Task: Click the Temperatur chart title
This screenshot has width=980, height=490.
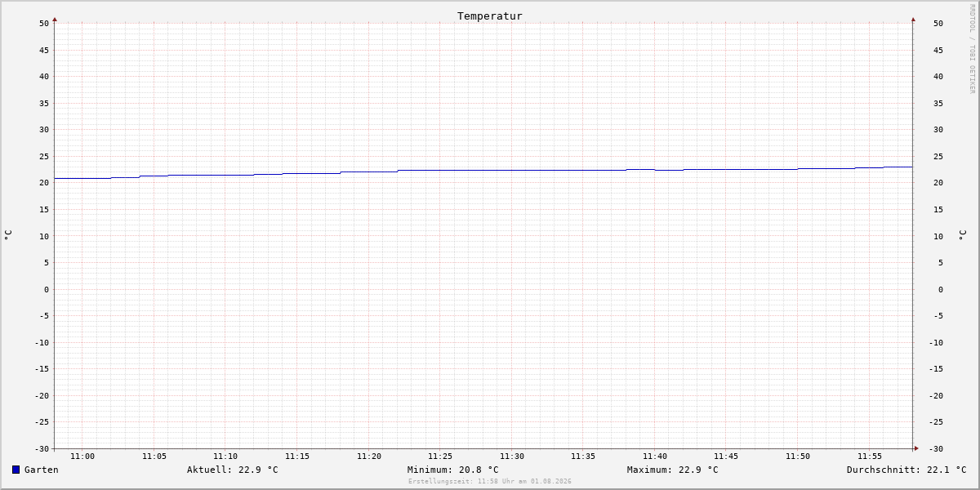Action: click(490, 16)
